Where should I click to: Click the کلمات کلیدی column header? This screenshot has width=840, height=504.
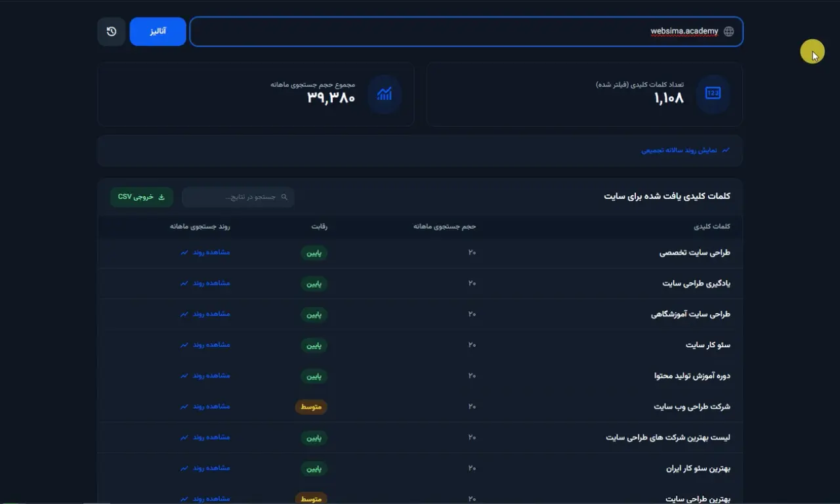point(712,226)
